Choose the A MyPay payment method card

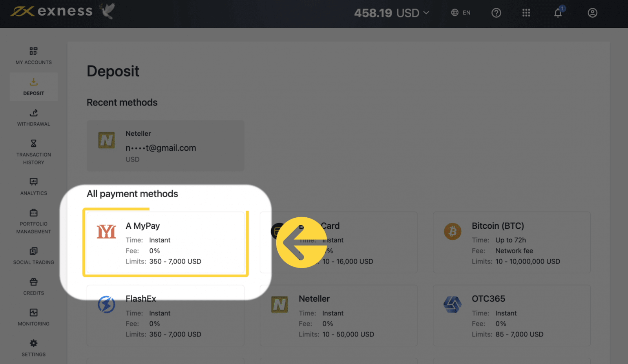click(165, 242)
